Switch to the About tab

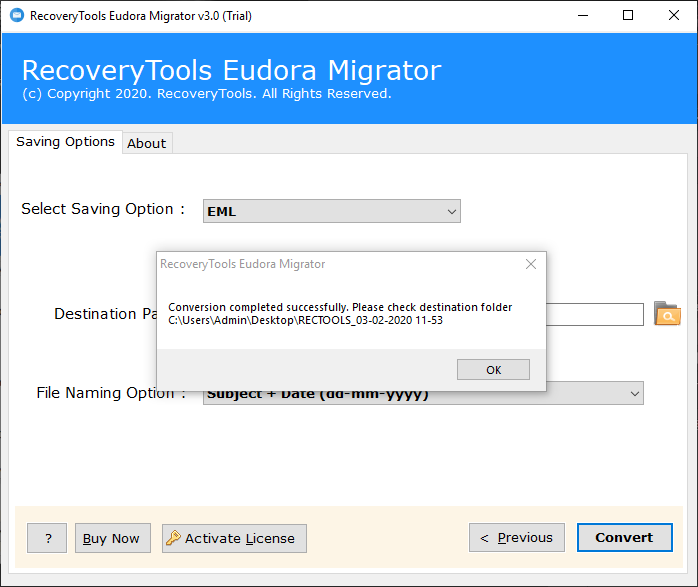(x=147, y=143)
